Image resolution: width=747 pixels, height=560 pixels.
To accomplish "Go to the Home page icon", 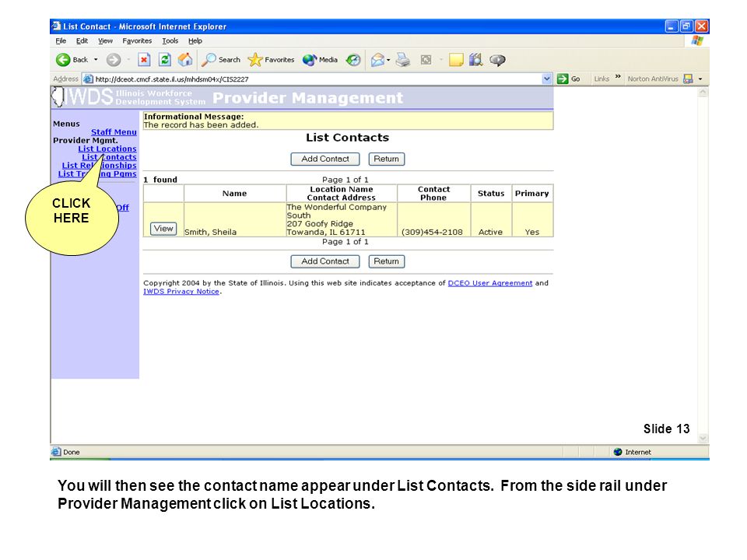I will (x=185, y=60).
